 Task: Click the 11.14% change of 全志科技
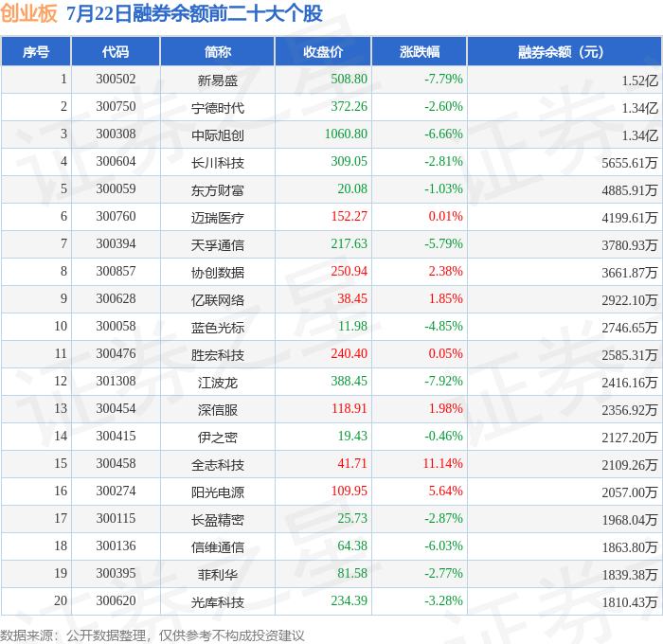click(442, 463)
